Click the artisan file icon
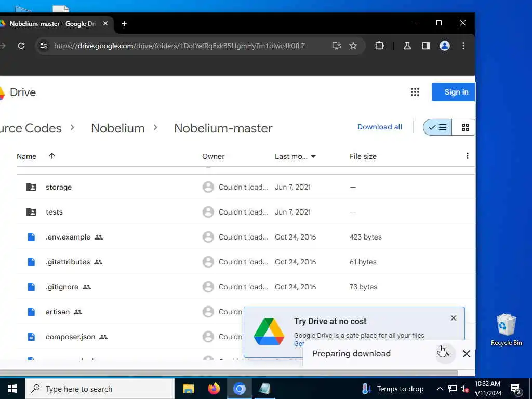 tap(31, 312)
